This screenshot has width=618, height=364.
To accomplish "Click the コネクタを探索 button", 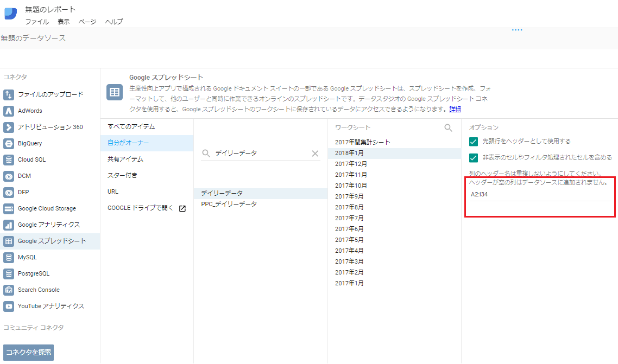I will (28, 352).
